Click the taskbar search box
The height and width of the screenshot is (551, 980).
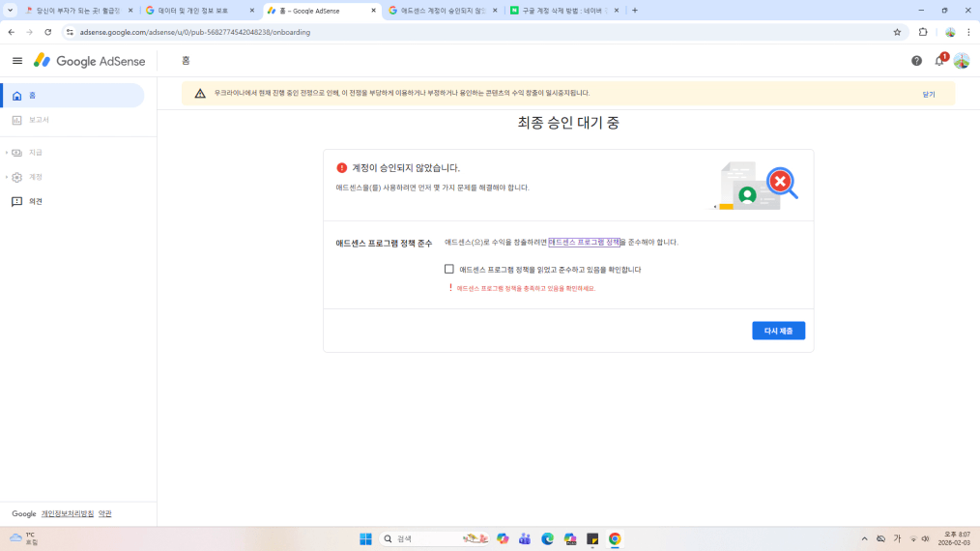(x=434, y=538)
